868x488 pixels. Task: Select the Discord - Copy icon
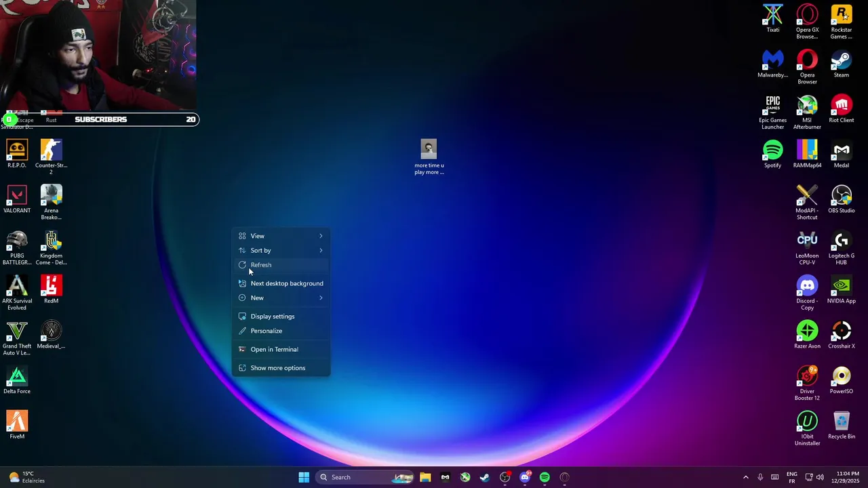pos(807,293)
